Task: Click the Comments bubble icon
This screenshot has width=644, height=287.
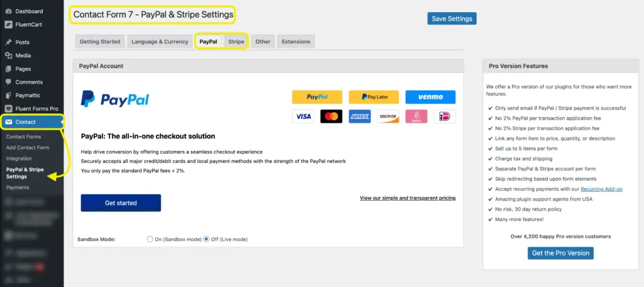Action: point(8,82)
